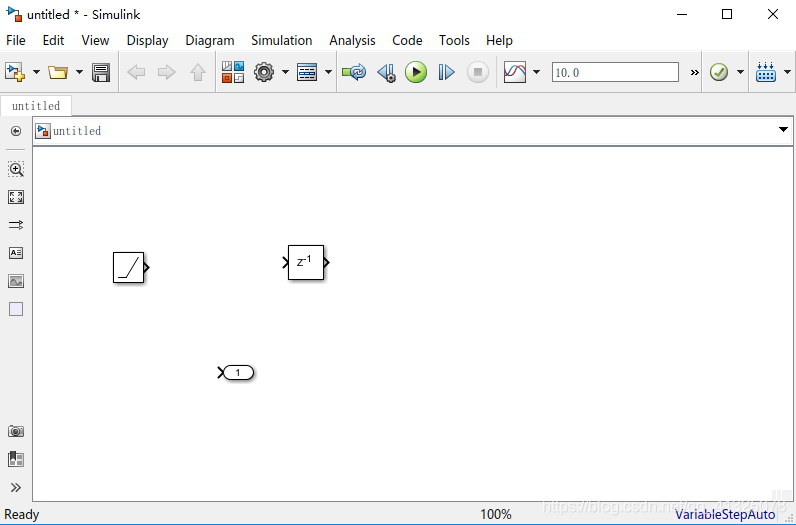Expand the Data Inspector dropdown arrow
The image size is (796, 525).
[537, 72]
